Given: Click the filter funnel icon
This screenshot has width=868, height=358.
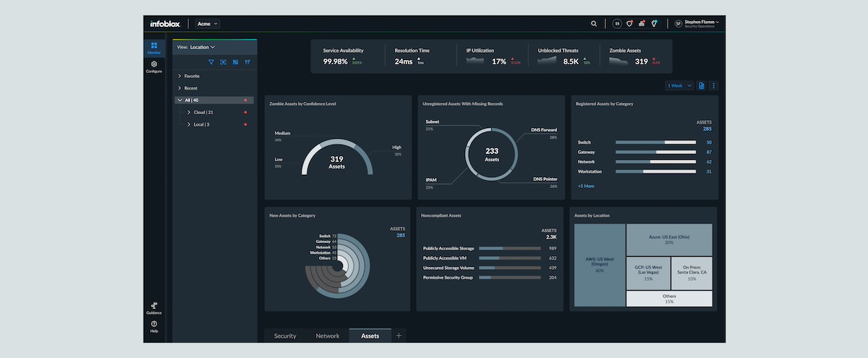Looking at the screenshot, I should 211,62.
